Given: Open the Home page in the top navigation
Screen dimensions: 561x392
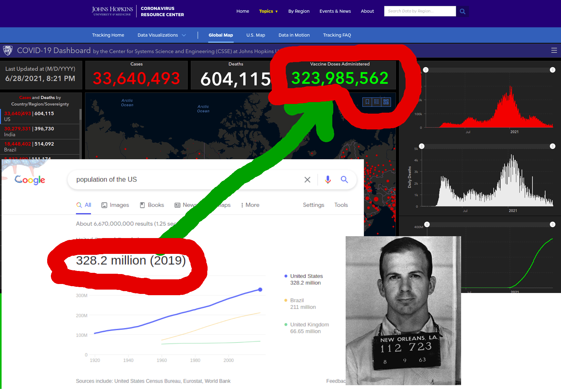Looking at the screenshot, I should pos(243,11).
